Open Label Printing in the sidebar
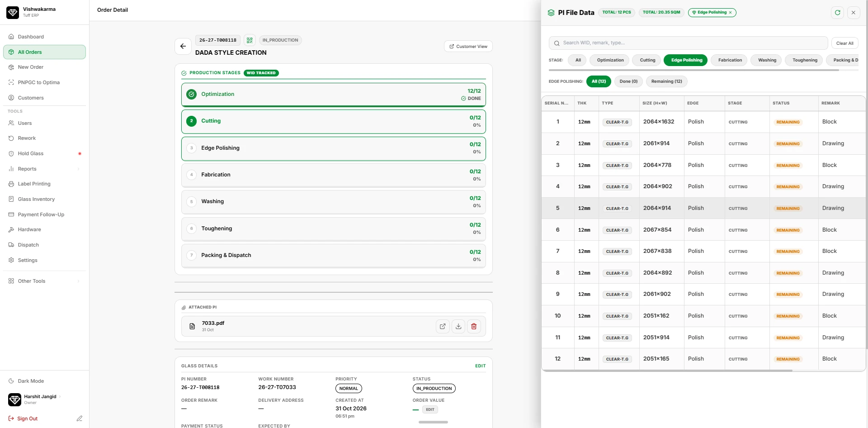Viewport: 868px width, 428px height. [x=44, y=184]
